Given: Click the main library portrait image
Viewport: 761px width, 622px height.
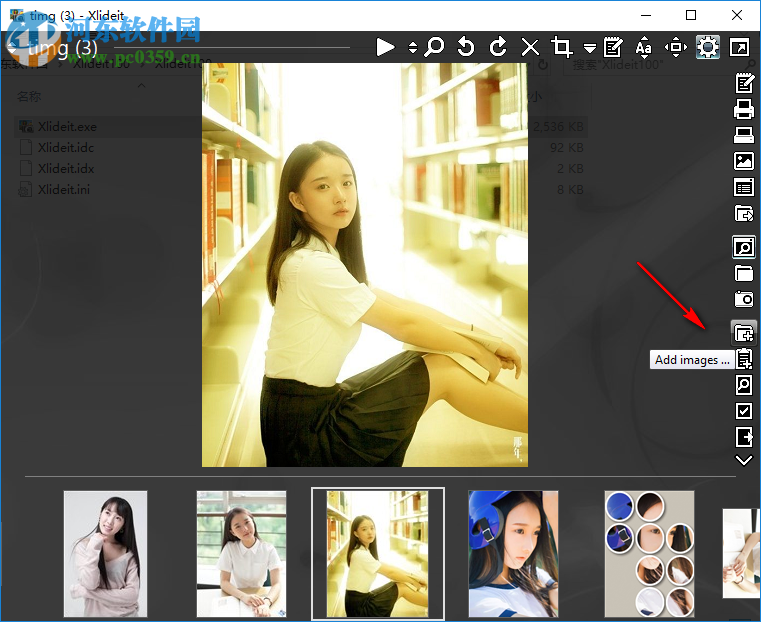Looking at the screenshot, I should click(365, 265).
